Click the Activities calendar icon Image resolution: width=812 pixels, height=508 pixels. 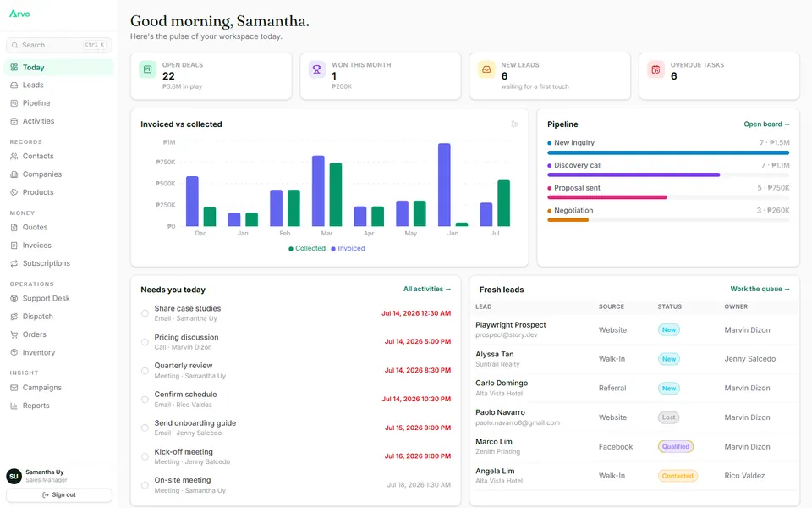pos(14,121)
